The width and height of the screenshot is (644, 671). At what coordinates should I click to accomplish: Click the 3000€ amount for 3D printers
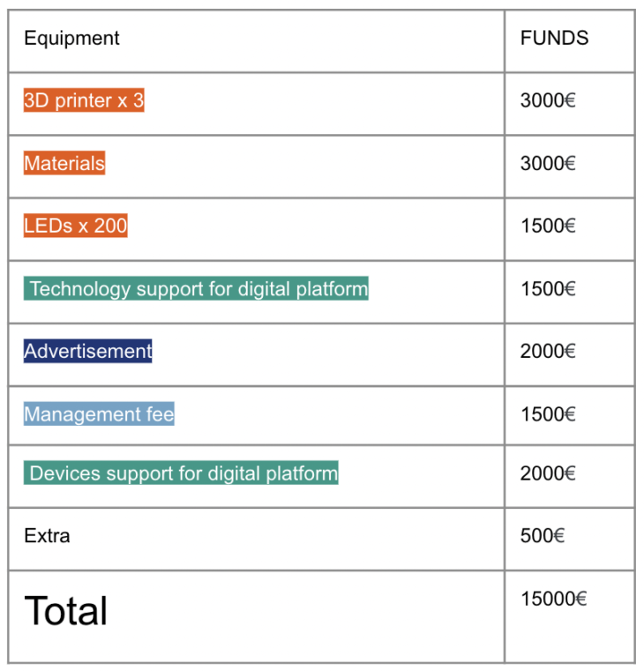[x=548, y=101]
